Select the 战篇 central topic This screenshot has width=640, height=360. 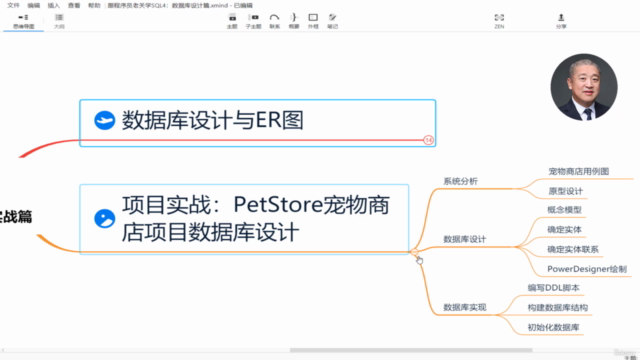[16, 217]
